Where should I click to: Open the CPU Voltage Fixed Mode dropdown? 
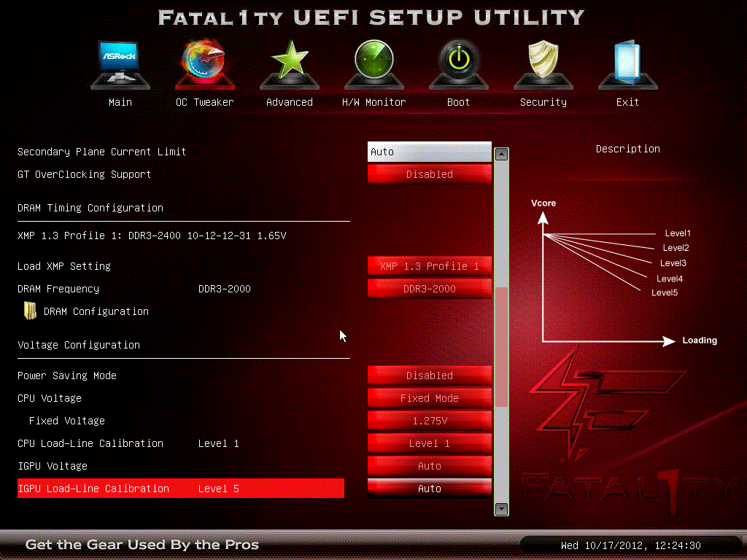[x=429, y=398]
